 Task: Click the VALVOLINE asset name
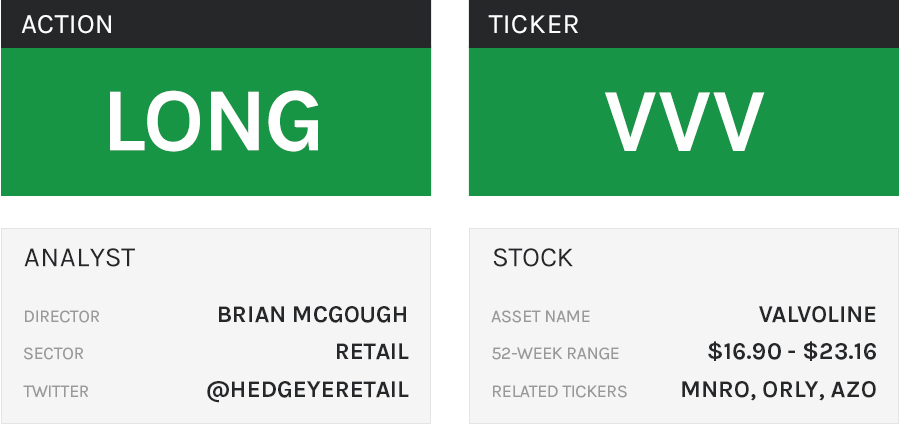click(817, 315)
